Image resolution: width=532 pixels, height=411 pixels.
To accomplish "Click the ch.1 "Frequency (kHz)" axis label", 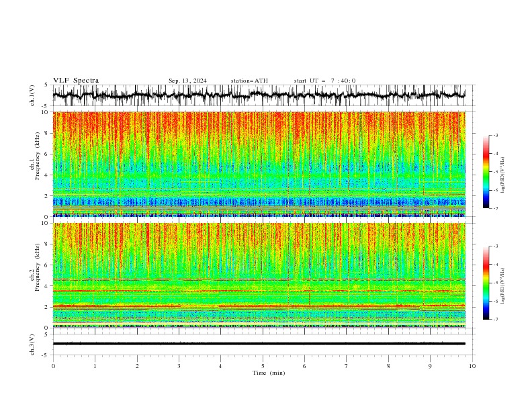I will (38, 156).
